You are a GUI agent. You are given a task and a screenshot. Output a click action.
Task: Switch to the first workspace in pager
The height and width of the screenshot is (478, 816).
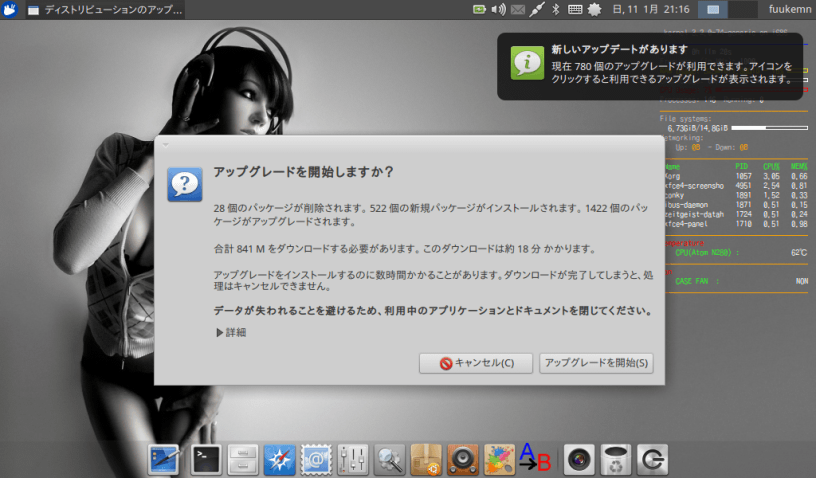coord(713,9)
